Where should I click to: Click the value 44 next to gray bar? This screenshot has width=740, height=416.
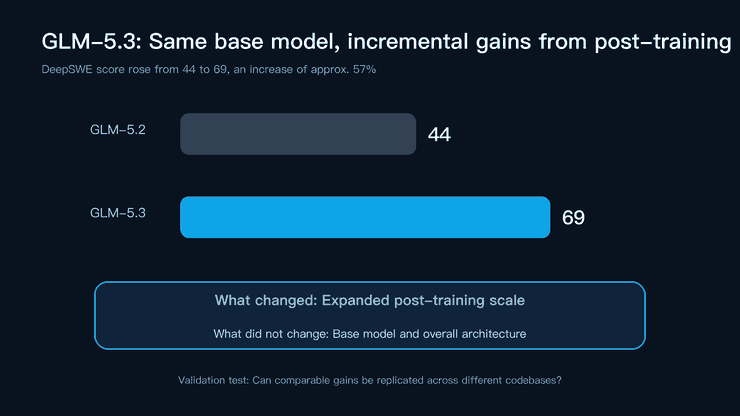pyautogui.click(x=439, y=135)
